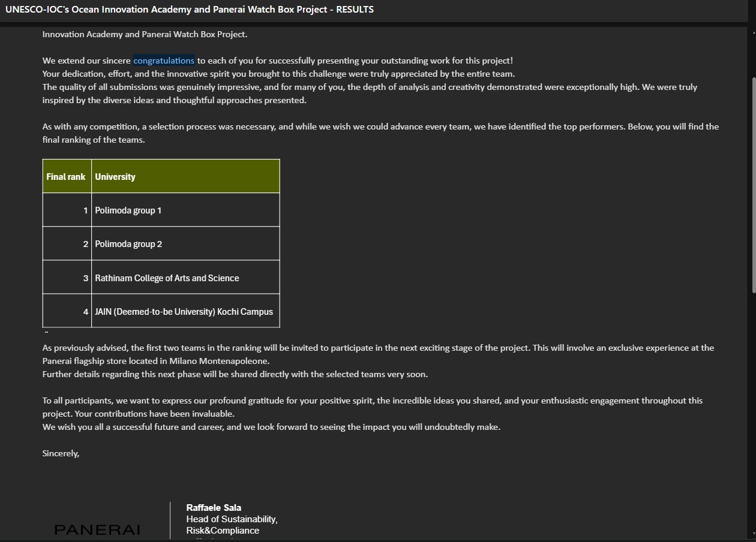756x542 pixels.
Task: Click the "Head of Sustainability," signature line
Action: [x=232, y=519]
